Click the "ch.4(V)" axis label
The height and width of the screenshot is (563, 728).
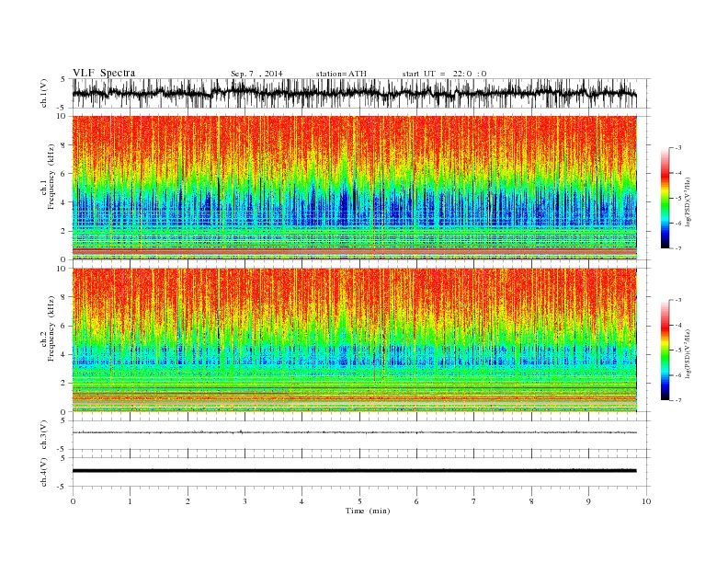tap(44, 472)
